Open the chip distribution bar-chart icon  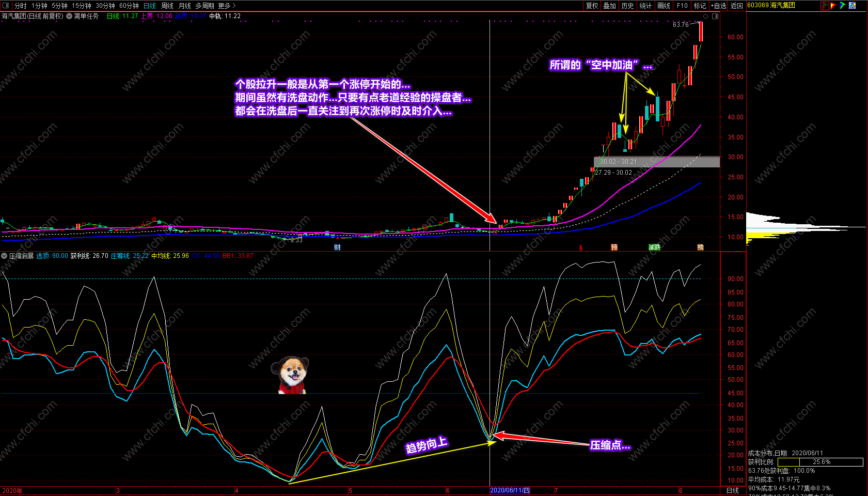click(825, 6)
